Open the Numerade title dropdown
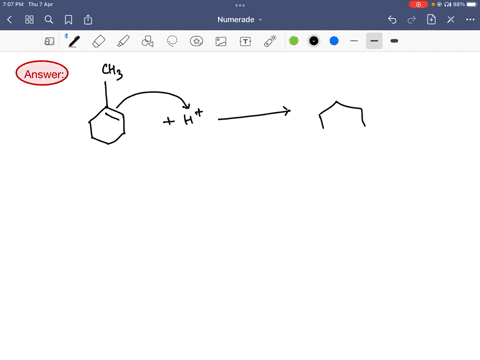 pos(240,20)
